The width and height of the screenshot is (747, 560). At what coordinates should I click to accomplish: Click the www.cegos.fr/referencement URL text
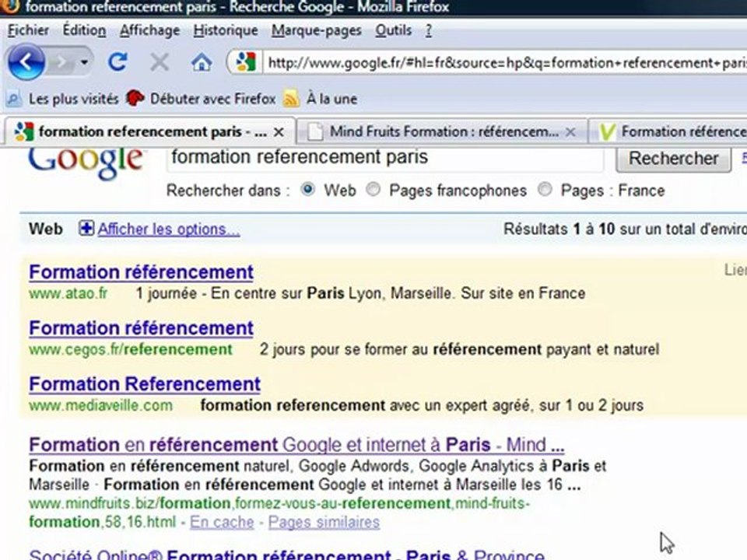point(131,349)
